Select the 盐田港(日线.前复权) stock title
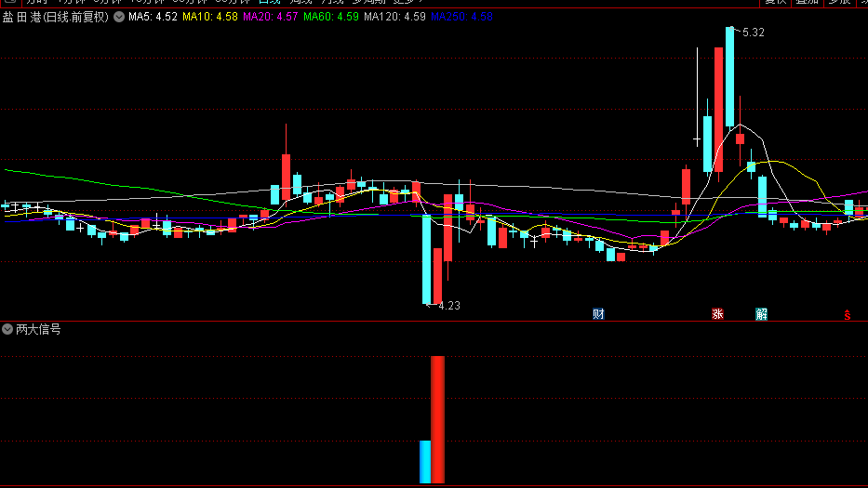868x488 pixels. [56, 17]
